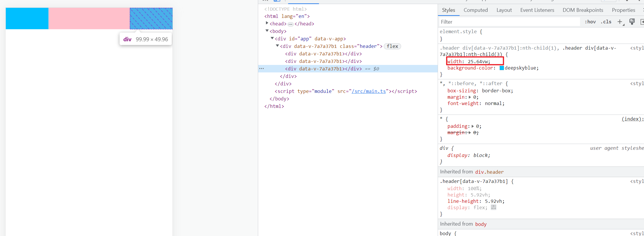Click the highlighted hatched right block in preview

pos(151,18)
